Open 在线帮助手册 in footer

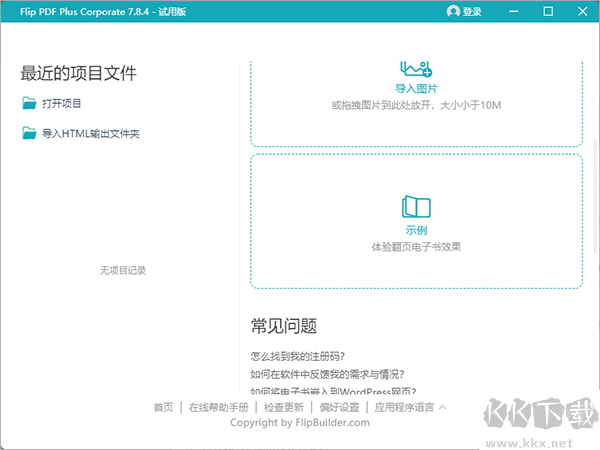coord(218,407)
